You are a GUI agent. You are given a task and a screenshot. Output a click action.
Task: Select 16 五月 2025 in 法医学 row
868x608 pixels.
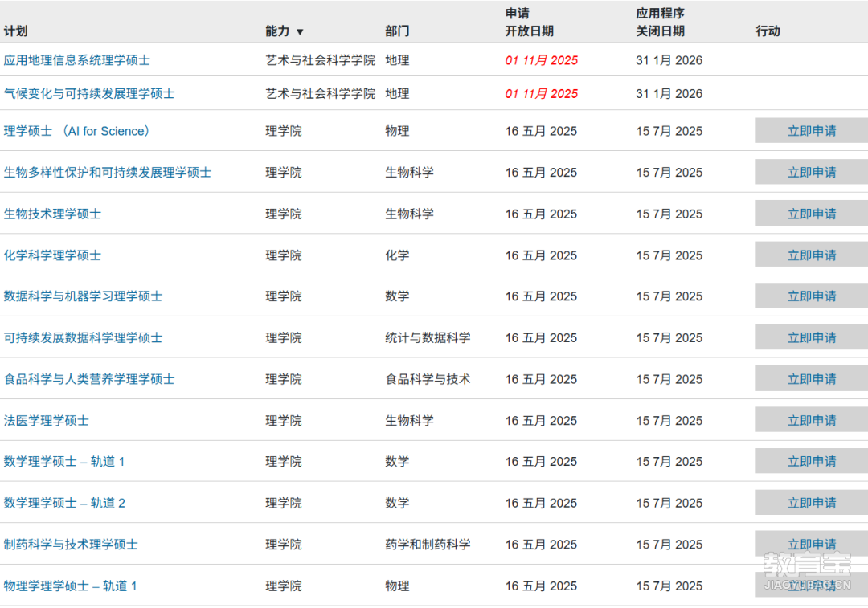pos(541,421)
